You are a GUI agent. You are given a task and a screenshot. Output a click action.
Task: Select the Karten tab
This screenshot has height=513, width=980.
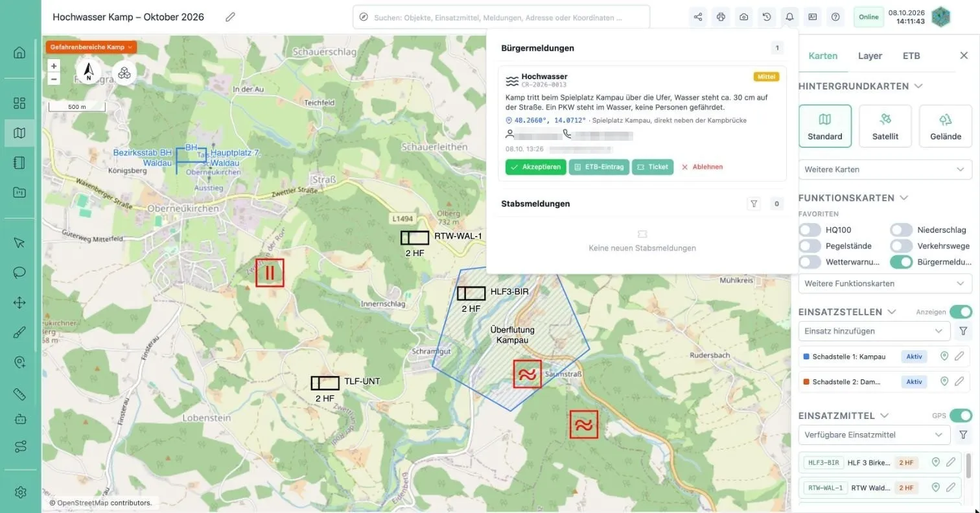click(823, 56)
